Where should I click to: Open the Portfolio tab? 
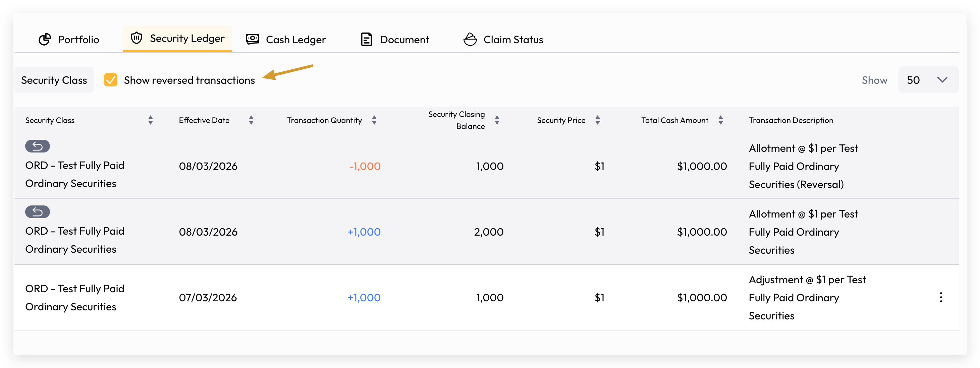pyautogui.click(x=69, y=40)
